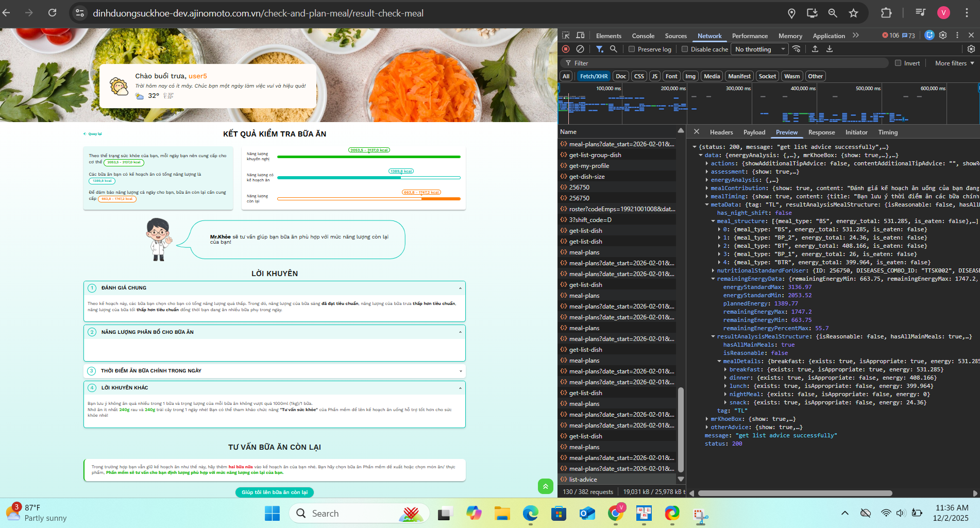Clear the network log
The width and height of the screenshot is (980, 528).
point(580,49)
